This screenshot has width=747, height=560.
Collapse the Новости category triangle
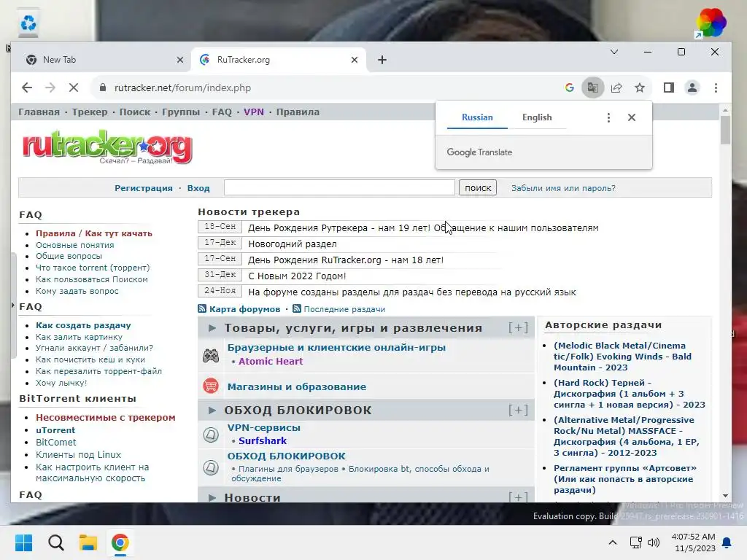[x=212, y=497]
